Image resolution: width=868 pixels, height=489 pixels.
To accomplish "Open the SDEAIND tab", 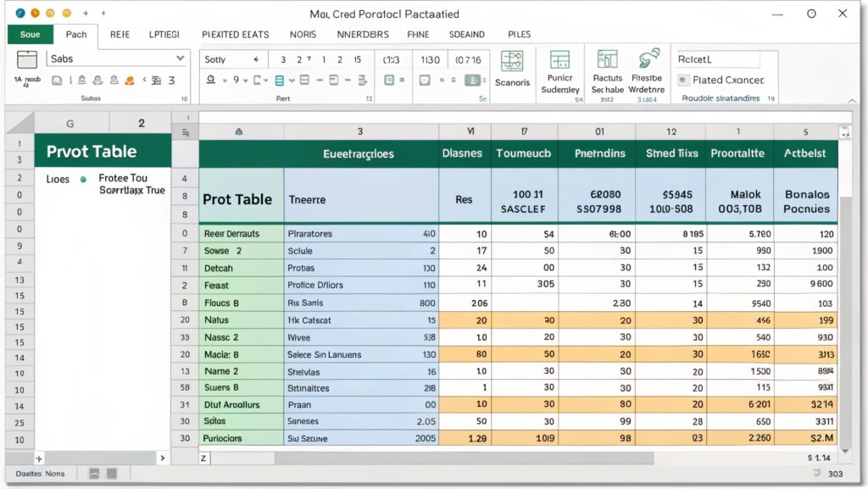I will pos(467,34).
